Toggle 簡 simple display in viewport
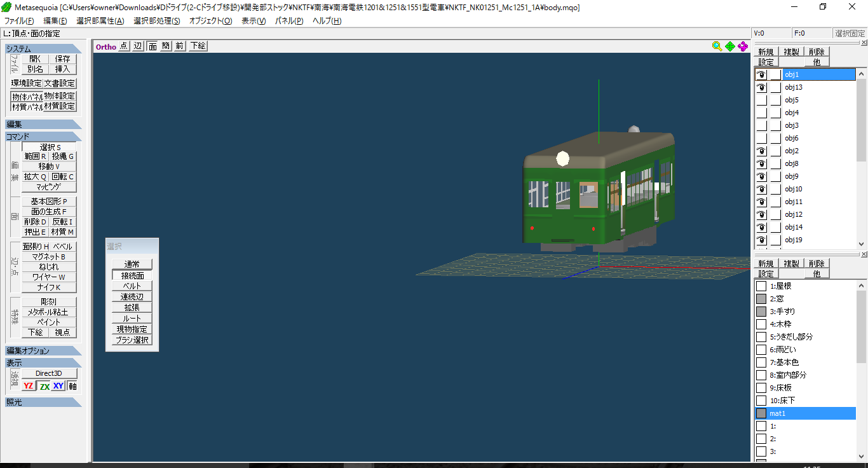 tap(166, 46)
